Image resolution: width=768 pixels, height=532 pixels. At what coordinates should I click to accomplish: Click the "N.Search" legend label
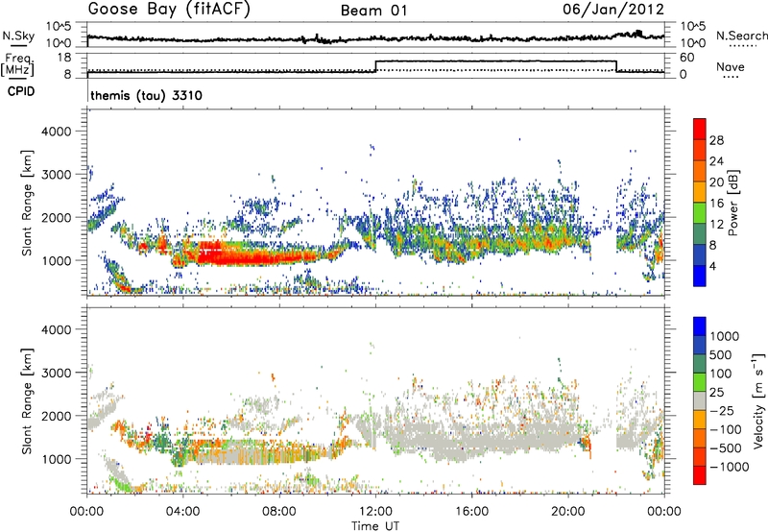(x=741, y=36)
